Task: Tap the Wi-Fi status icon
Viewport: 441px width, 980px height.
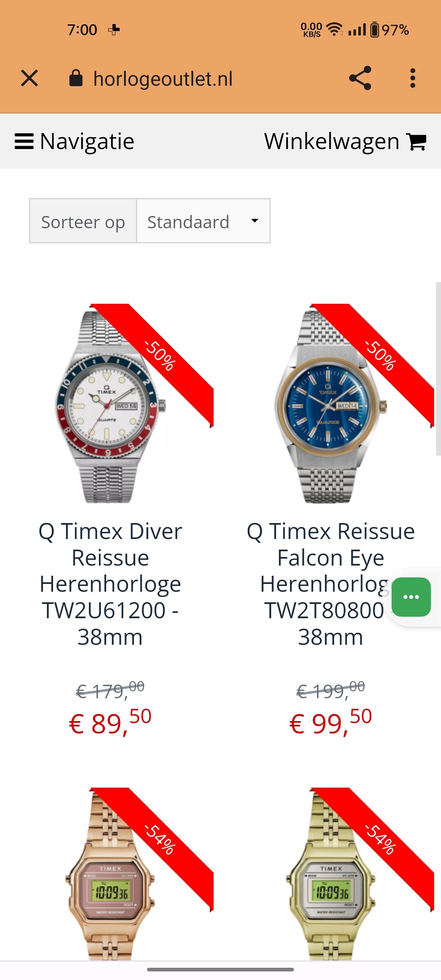Action: (335, 29)
